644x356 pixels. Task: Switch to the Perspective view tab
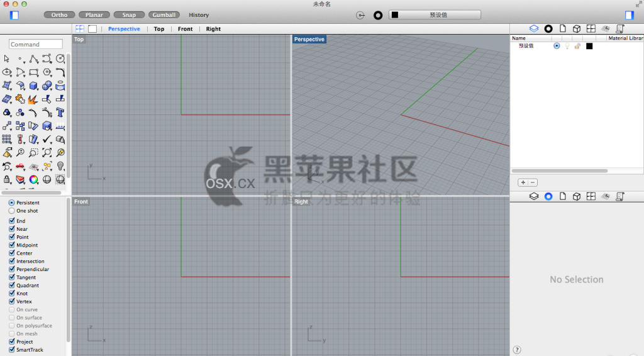click(x=124, y=29)
